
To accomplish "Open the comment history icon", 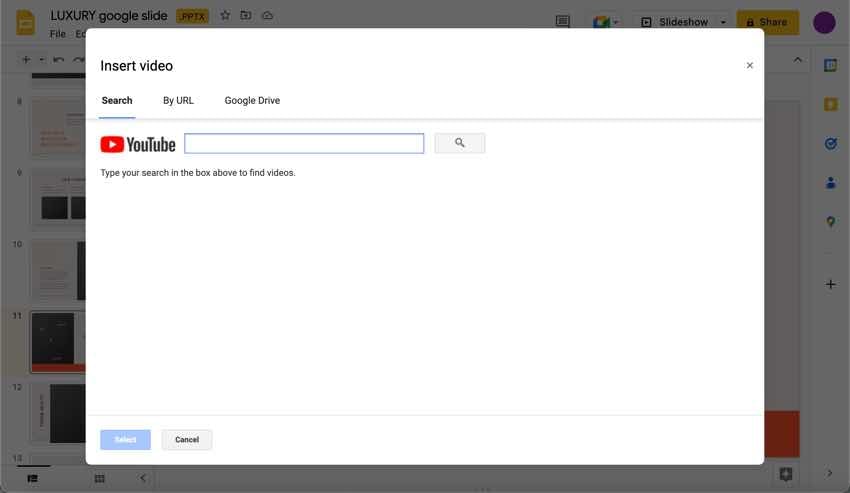I will click(x=563, y=22).
